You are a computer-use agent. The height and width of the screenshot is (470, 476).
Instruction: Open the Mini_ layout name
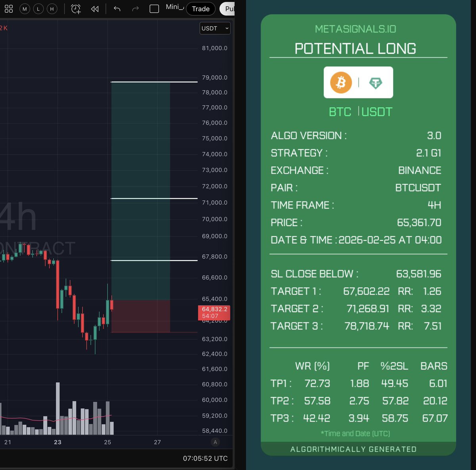[175, 7]
